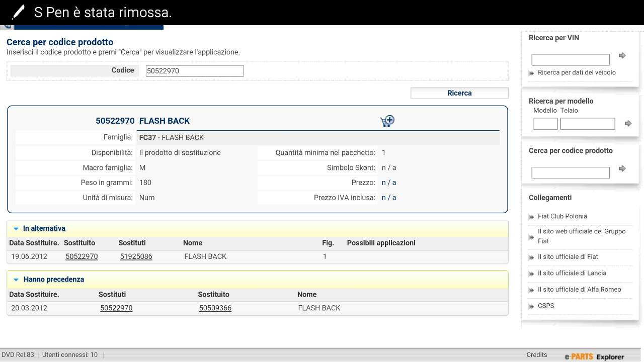
Task: Submit VIN search with arrow icon
Action: coord(622,56)
